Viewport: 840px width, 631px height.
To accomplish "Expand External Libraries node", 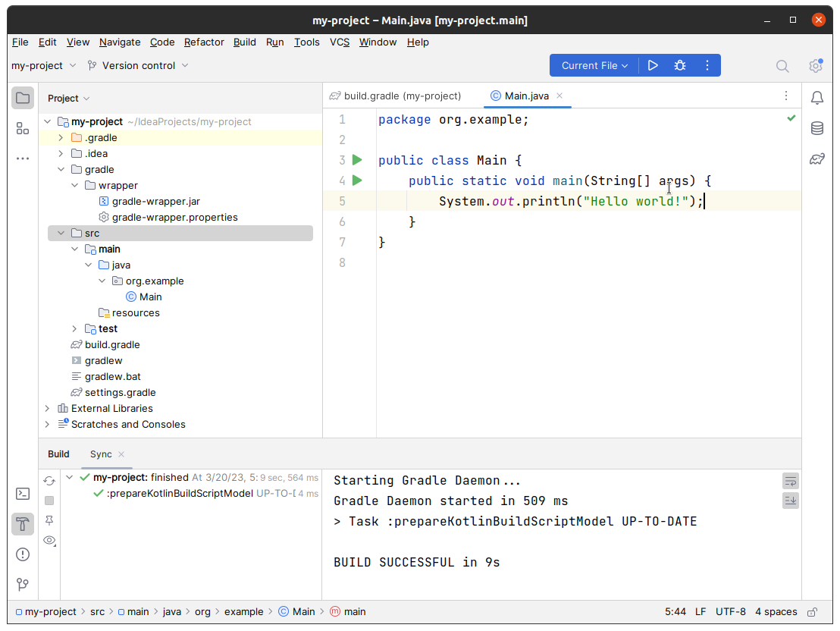I will point(48,409).
